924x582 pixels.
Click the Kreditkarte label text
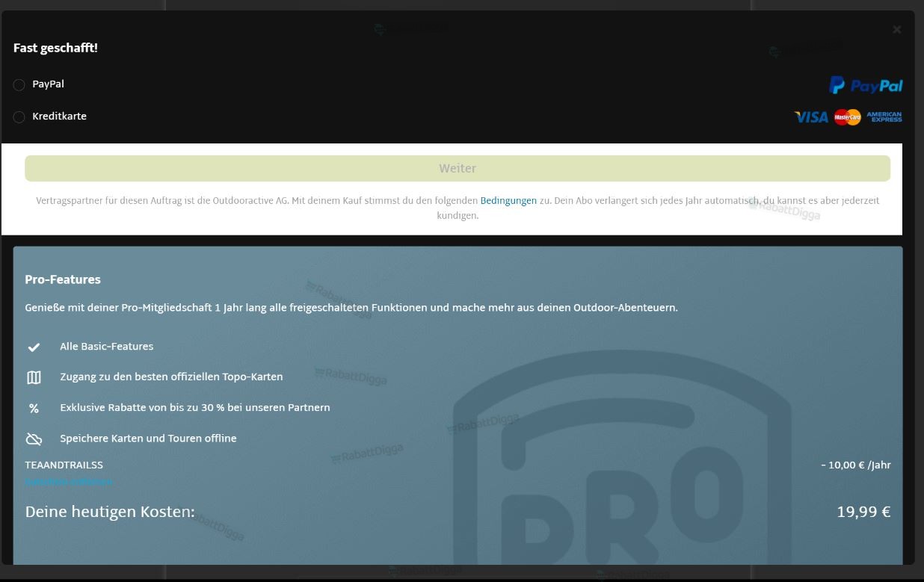[x=59, y=117]
